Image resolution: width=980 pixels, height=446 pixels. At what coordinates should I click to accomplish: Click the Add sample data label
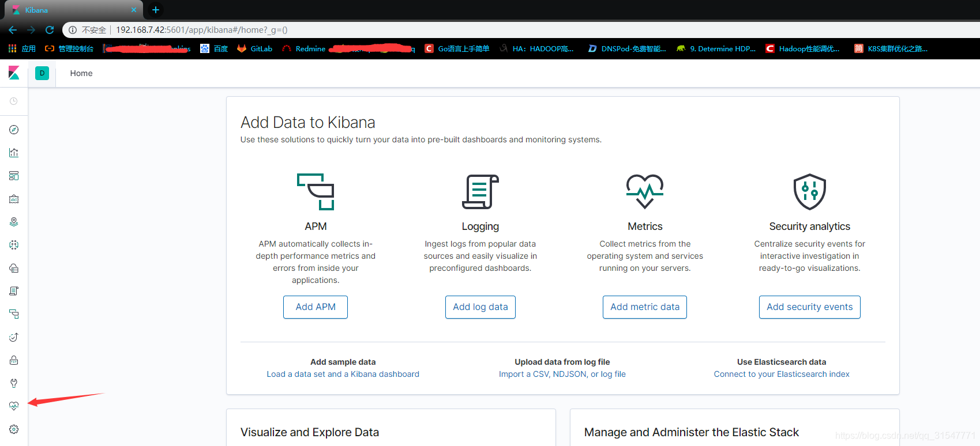343,362
